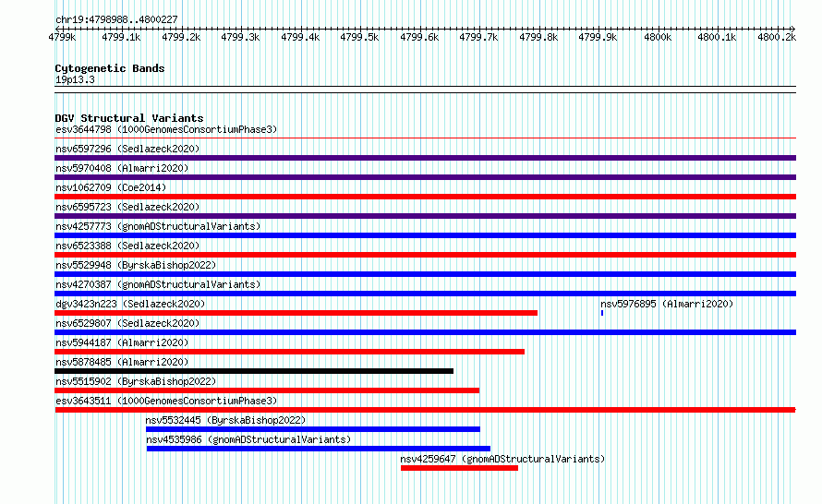Click the 4799.2k ruler tick label
The width and height of the screenshot is (822, 504).
[x=181, y=37]
